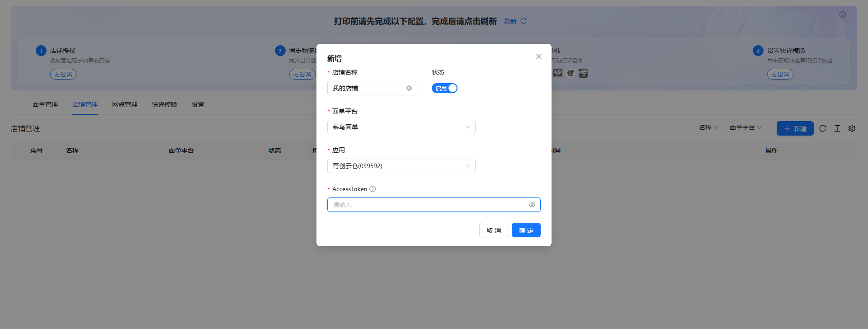Close the 新增 dialog with the X icon
The width and height of the screenshot is (868, 329).
[x=538, y=56]
